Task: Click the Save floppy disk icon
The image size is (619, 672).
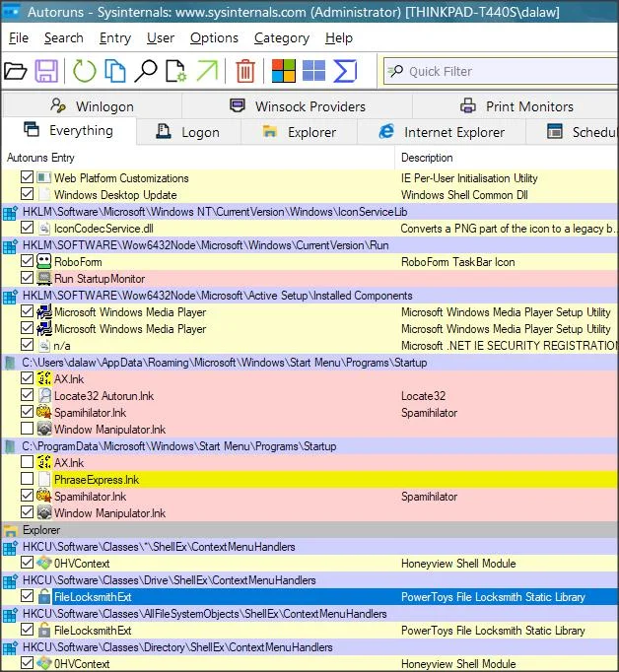Action: click(x=46, y=71)
